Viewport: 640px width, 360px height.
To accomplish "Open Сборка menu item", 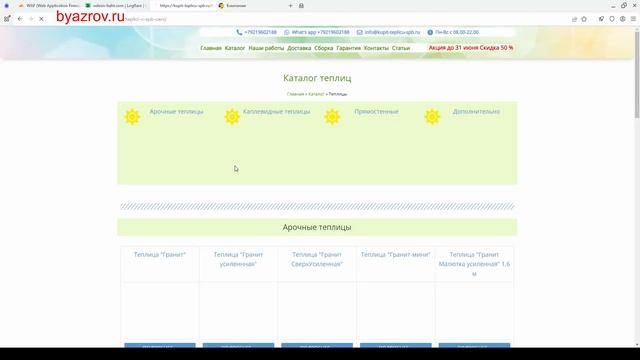I will click(x=324, y=48).
